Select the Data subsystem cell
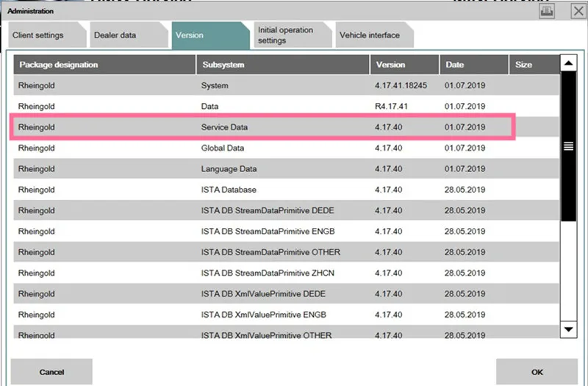The image size is (588, 386). 209,106
